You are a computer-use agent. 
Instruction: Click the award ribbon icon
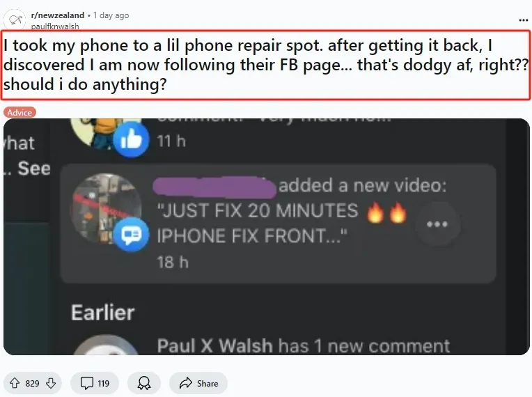144,383
